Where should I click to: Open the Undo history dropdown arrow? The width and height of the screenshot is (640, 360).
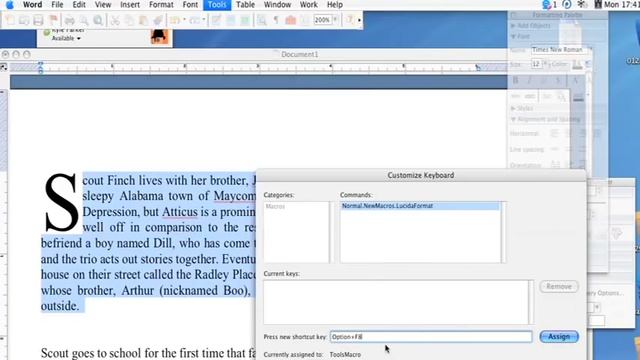coord(184,19)
